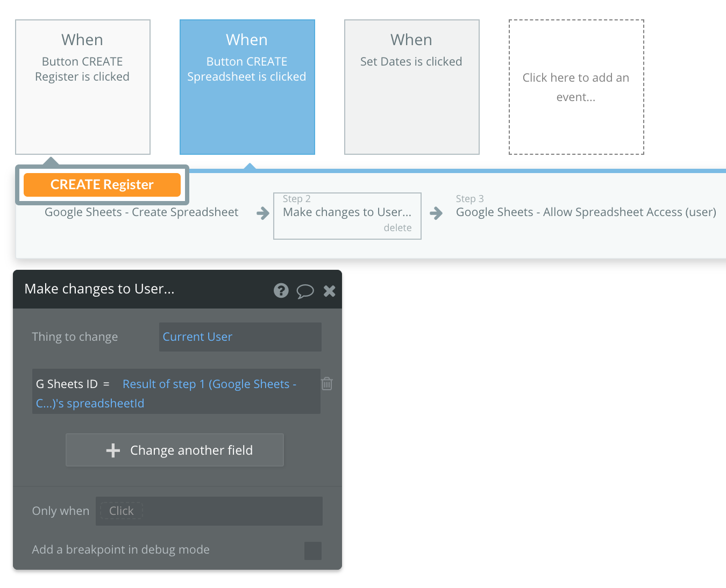
Task: Delete Step 2 using delete link
Action: tap(397, 228)
